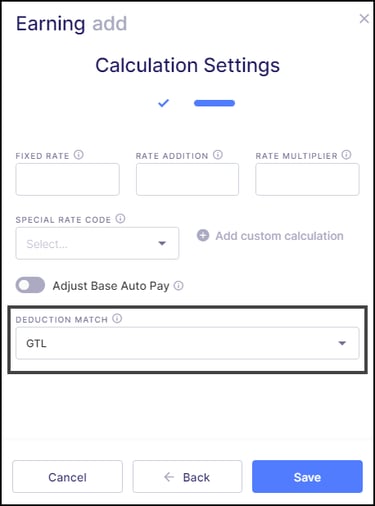Click the Adjust Base Auto Pay info icon

(179, 286)
